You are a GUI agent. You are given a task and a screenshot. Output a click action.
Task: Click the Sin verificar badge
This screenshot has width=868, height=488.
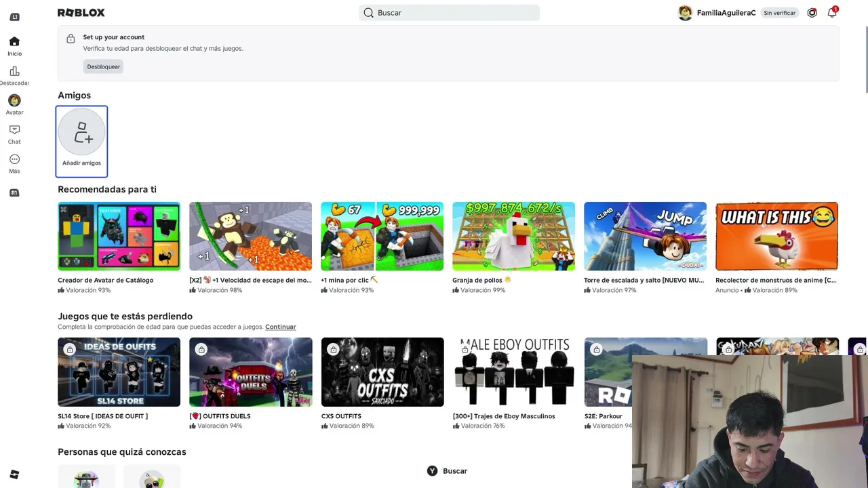click(x=779, y=13)
